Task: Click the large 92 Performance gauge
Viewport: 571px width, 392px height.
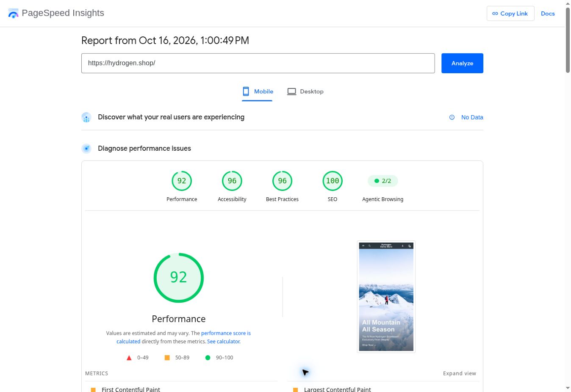Action: pyautogui.click(x=179, y=278)
